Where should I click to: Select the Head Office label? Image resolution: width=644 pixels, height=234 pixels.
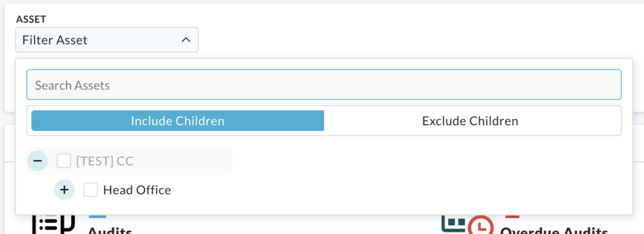pyautogui.click(x=136, y=190)
